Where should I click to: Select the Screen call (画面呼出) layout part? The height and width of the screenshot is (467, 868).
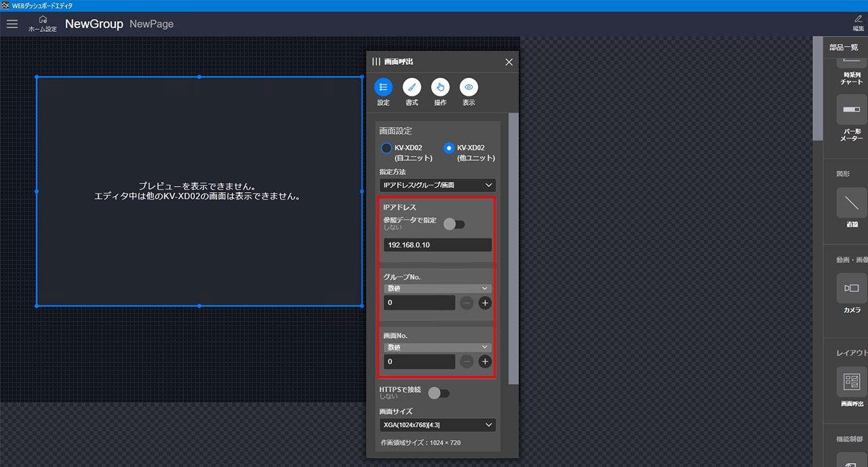coord(851,381)
